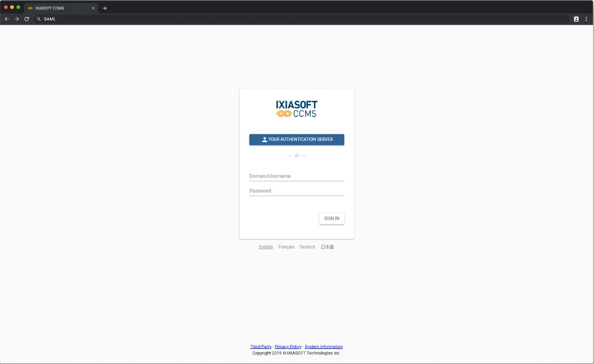The width and height of the screenshot is (594, 364).
Task: Switch language to Deutsch
Action: (307, 247)
